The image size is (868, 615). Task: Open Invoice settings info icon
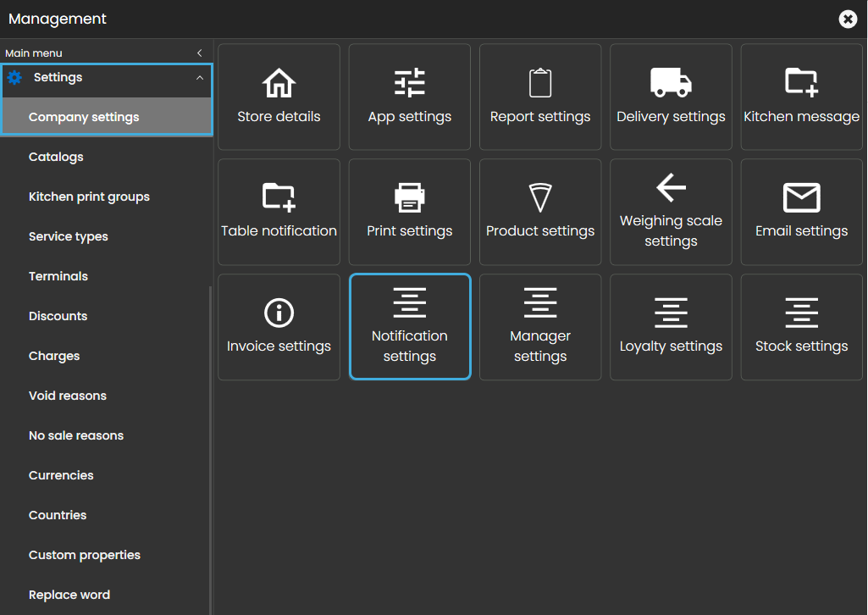click(x=279, y=313)
